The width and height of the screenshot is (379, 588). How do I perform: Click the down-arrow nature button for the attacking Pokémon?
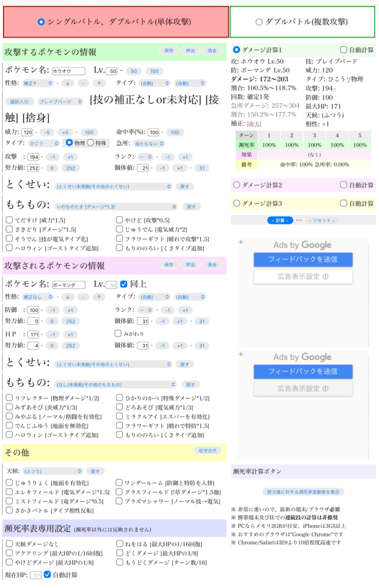click(x=68, y=83)
